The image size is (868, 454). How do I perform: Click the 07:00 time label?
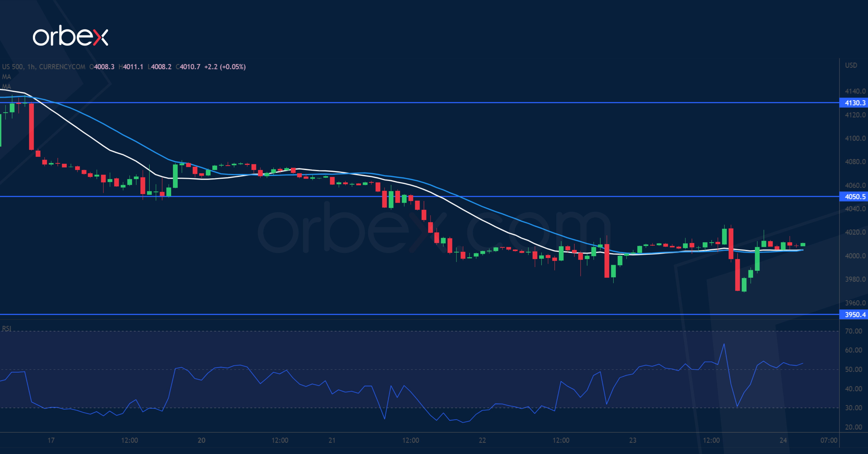[829, 440]
